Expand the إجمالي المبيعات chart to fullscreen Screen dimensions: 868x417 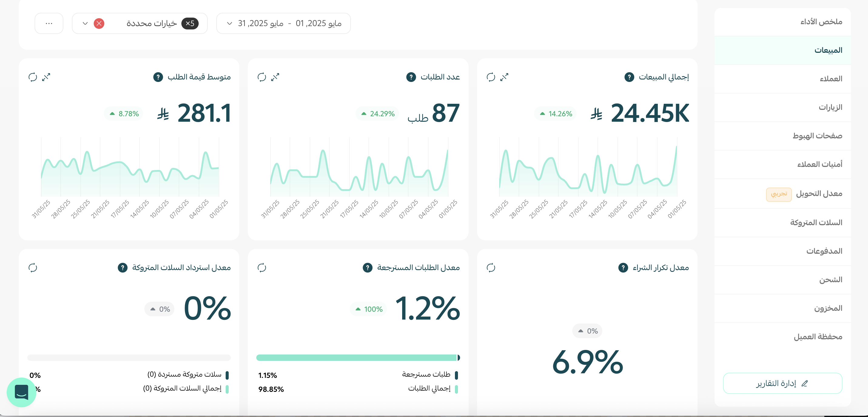(x=504, y=77)
